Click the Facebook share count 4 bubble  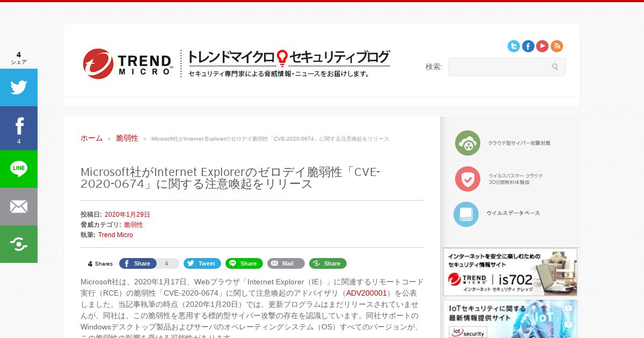click(166, 263)
